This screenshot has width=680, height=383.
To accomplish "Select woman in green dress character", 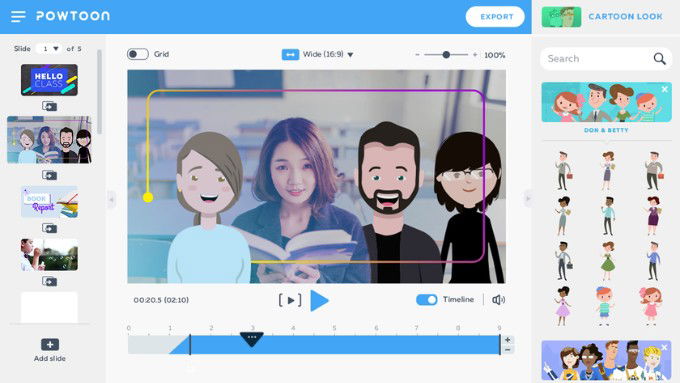I will tap(608, 261).
